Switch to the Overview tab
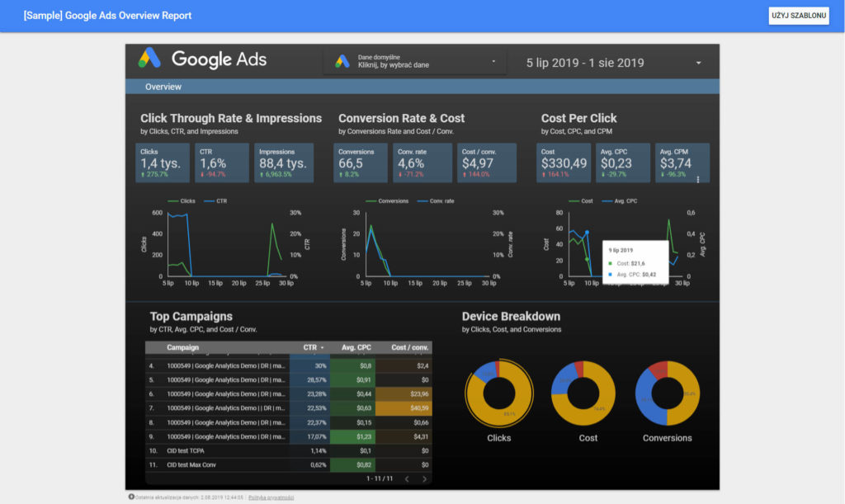 163,87
